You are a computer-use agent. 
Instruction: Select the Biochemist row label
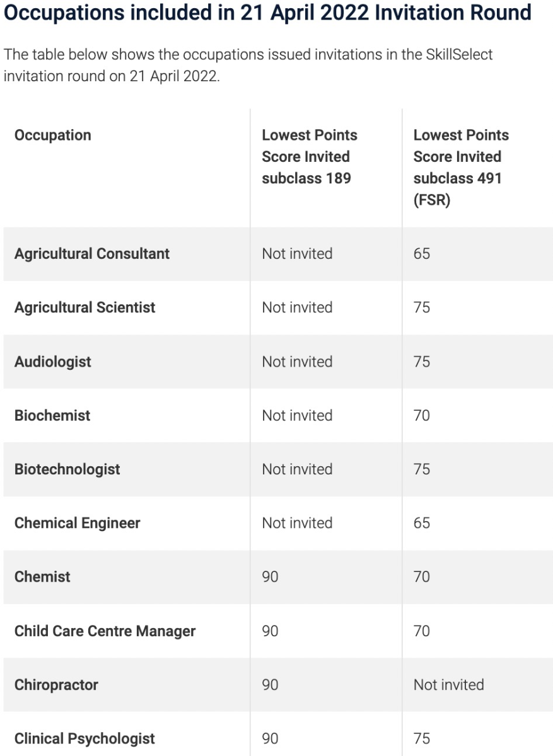coord(52,416)
